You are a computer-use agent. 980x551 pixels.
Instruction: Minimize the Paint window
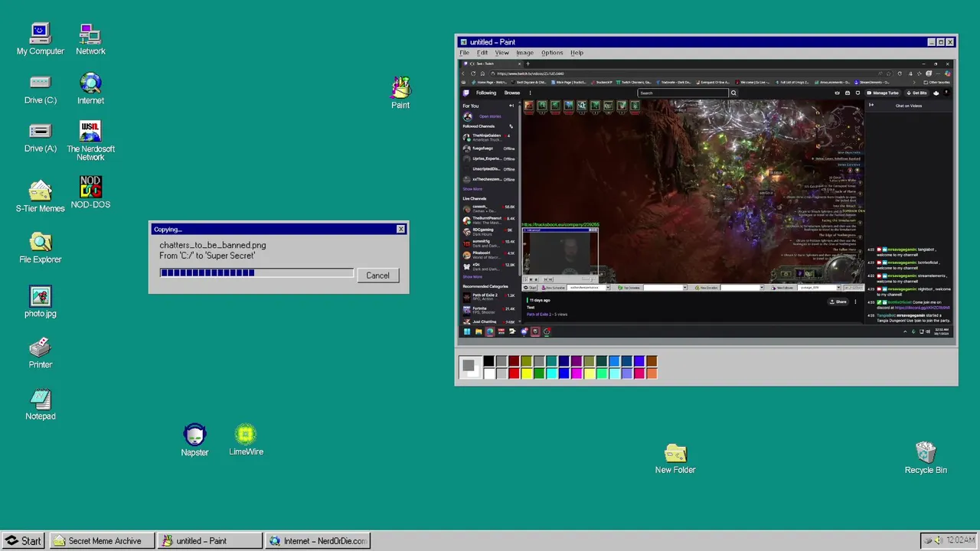pos(932,42)
